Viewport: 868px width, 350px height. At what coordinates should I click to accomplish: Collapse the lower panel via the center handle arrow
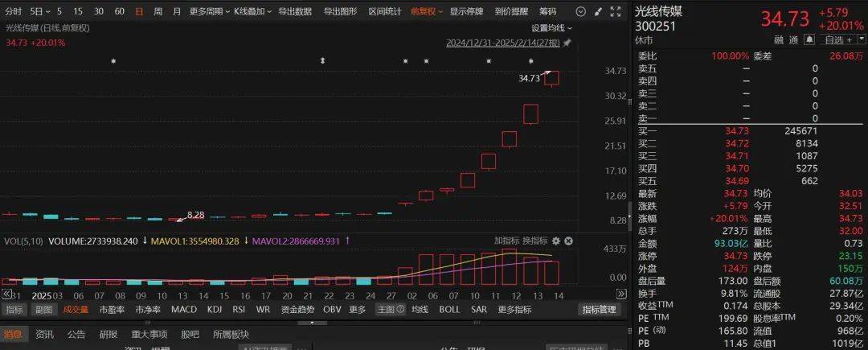[311, 323]
